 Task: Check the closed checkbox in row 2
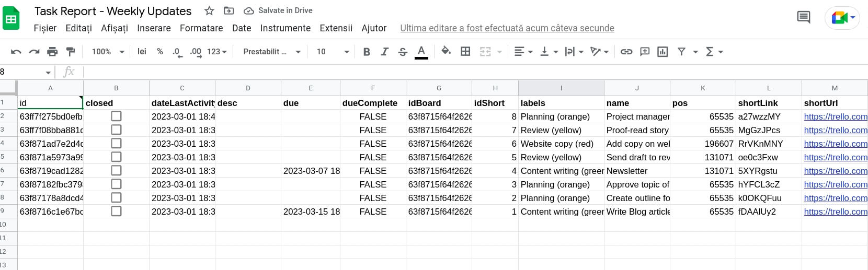click(x=116, y=116)
